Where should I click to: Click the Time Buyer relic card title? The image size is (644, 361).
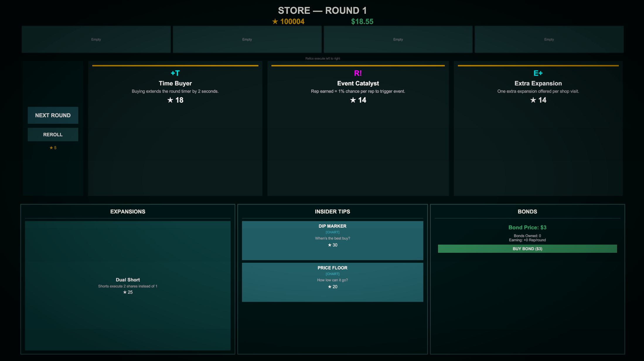175,83
